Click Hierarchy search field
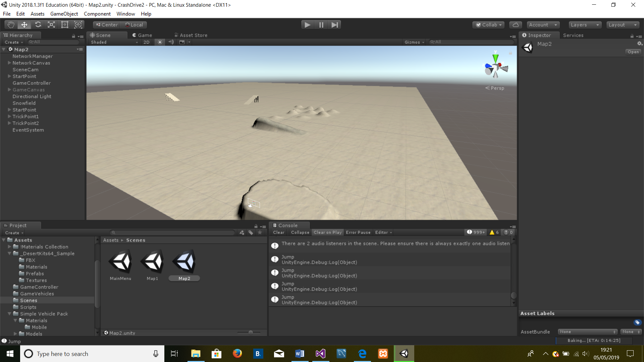 click(x=54, y=42)
